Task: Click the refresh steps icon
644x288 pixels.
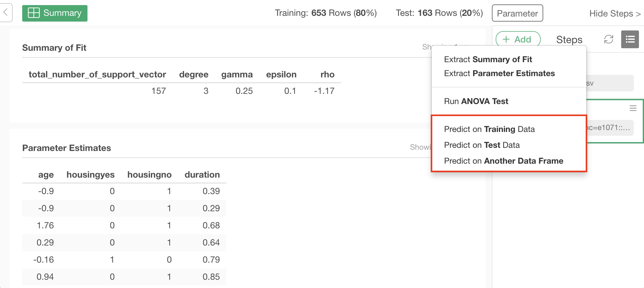Action: click(609, 39)
